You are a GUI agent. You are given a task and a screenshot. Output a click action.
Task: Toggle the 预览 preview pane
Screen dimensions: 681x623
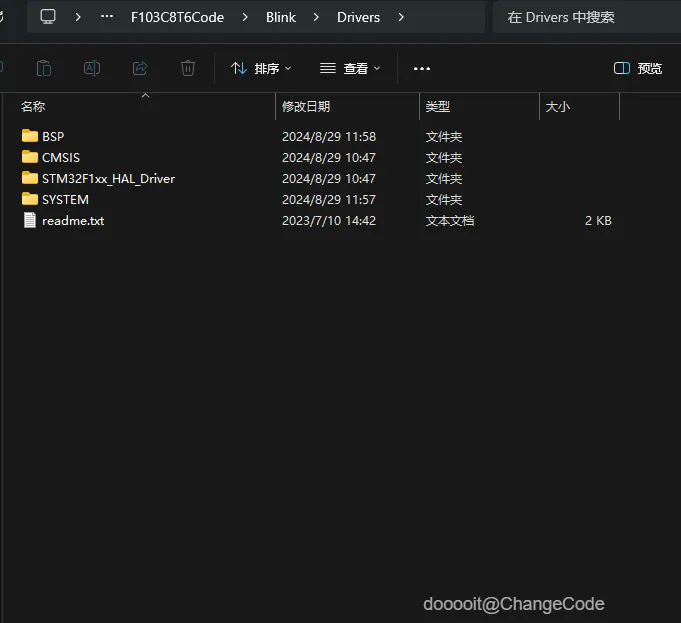638,68
